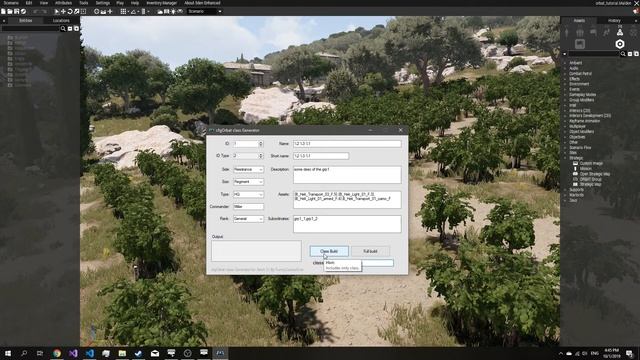The image size is (640, 360).
Task: Open the View menu
Action: pyautogui.click(x=44, y=3)
